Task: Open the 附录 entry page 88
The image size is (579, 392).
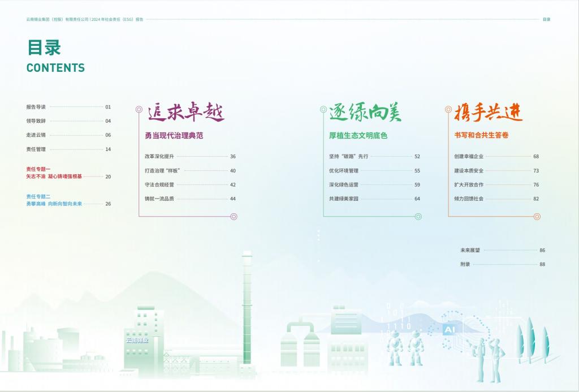Action: click(x=465, y=264)
